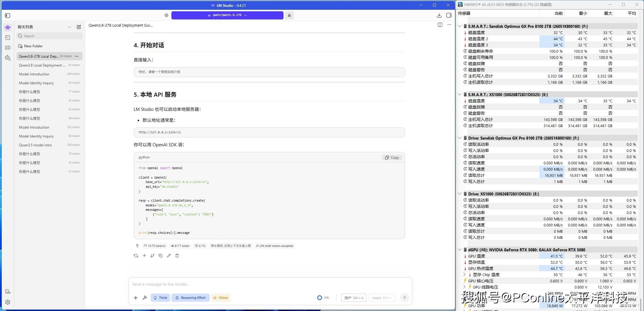Collapse the dGPU NVIDIA GeForce RTX 5080 group
Viewport: 644px width, 311px height.
tap(460, 250)
